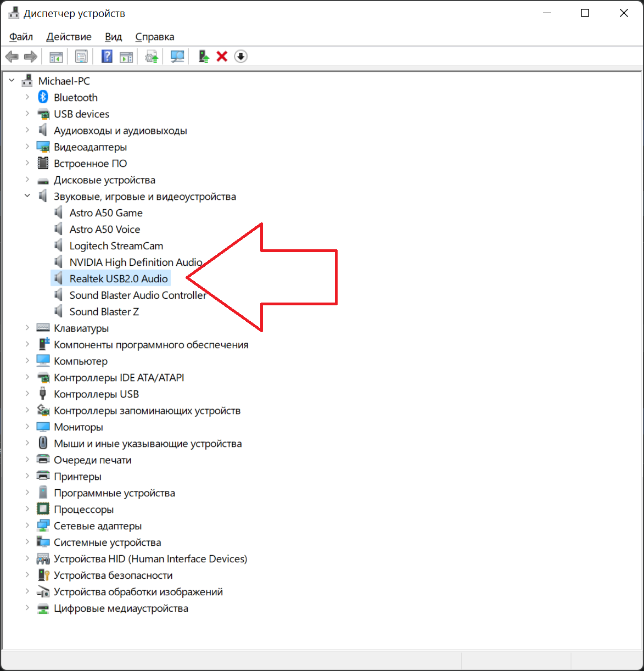Toggle the show/hide action pane toolbar icon

126,57
